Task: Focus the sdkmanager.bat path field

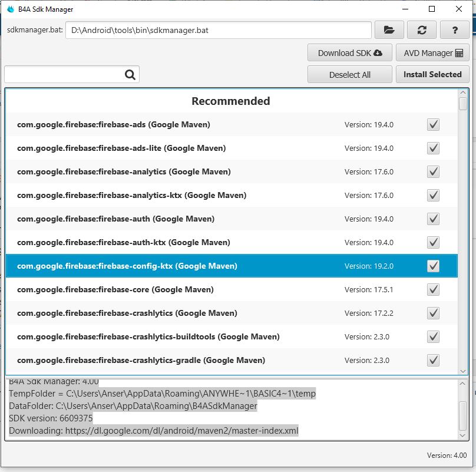Action: point(219,30)
